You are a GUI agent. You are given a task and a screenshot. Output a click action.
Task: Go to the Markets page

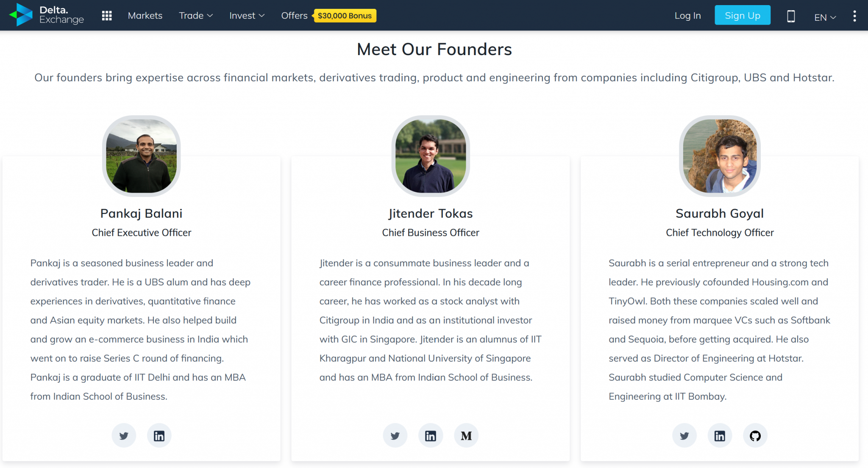(x=145, y=16)
